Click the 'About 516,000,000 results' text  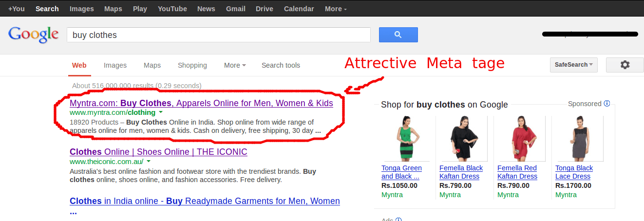point(137,86)
